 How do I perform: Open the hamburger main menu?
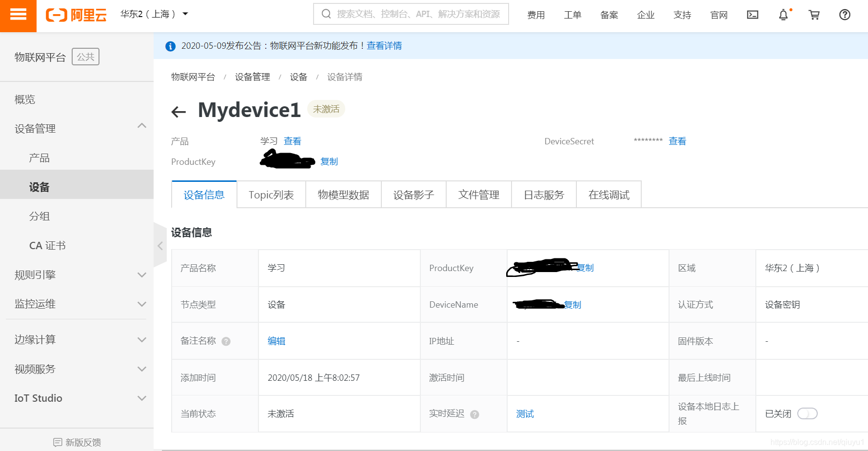click(18, 15)
